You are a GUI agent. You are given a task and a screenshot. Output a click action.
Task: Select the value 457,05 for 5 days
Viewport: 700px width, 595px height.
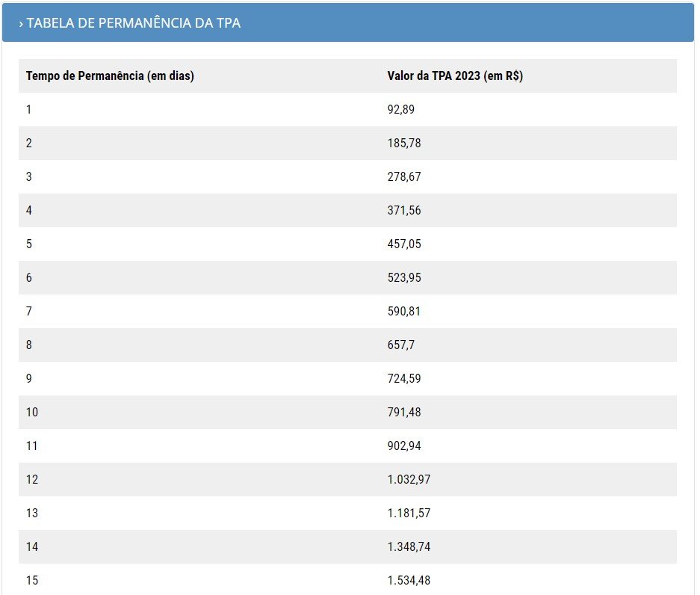click(x=404, y=244)
